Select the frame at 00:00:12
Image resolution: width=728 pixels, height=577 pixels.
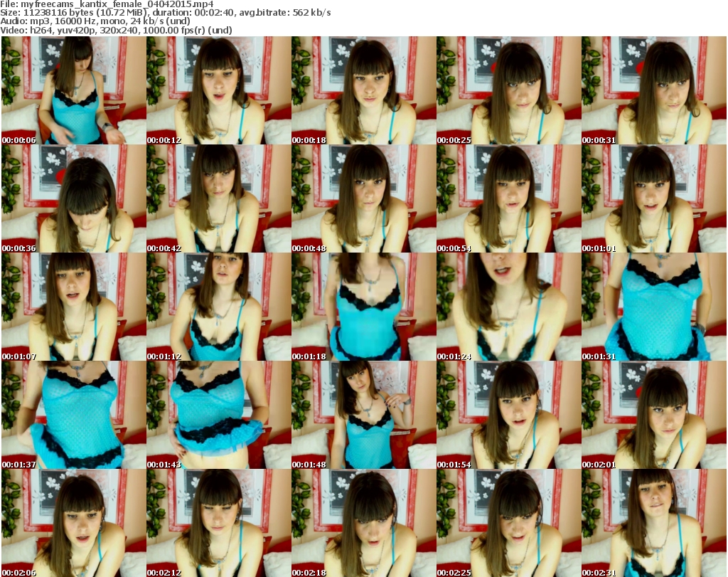[x=218, y=90]
